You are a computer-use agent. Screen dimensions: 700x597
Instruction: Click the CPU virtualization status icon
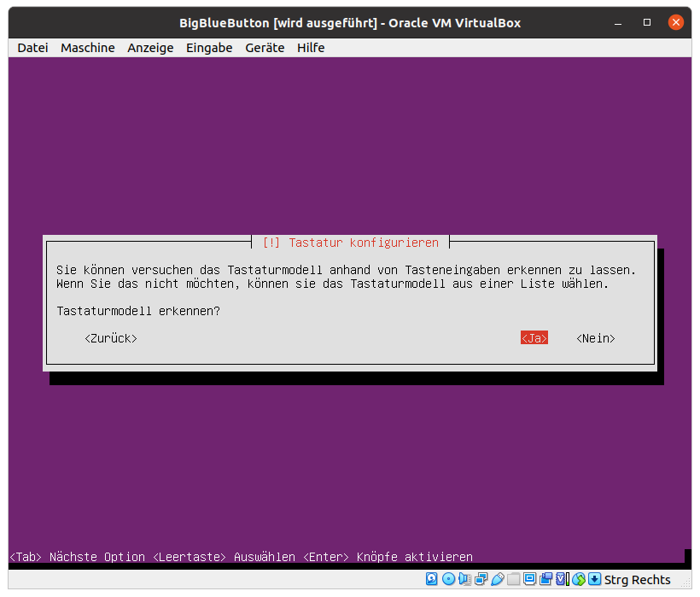(562, 579)
